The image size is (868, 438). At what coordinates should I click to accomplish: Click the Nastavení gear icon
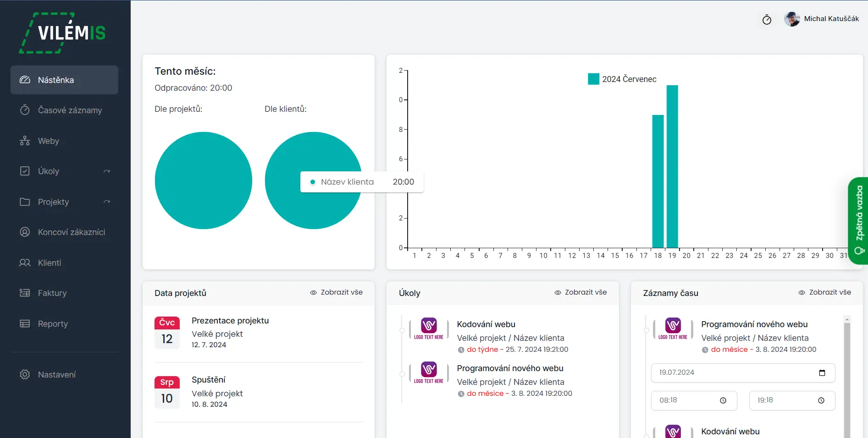click(x=25, y=374)
